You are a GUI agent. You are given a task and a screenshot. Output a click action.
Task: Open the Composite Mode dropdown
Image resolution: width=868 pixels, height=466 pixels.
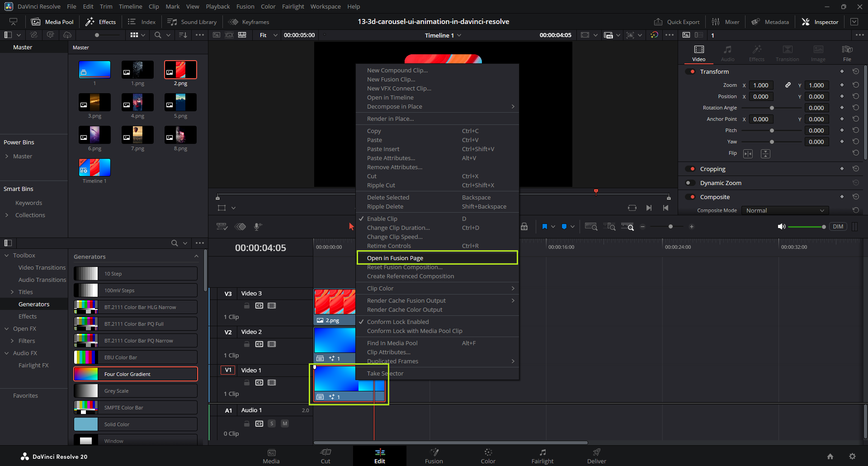pyautogui.click(x=785, y=210)
